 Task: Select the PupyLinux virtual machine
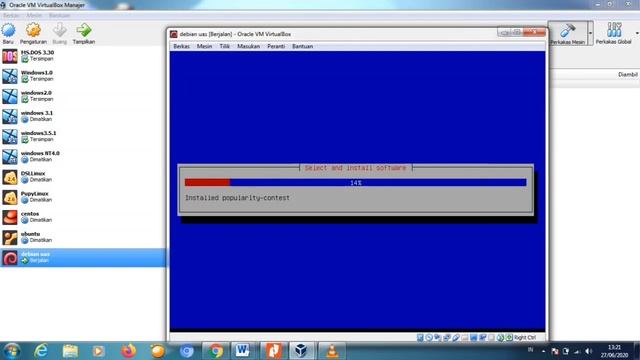pos(83,197)
